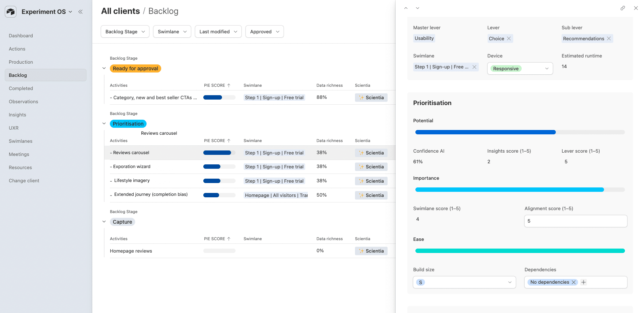
Task: Open the Backlog Stage filter dropdown
Action: [x=125, y=32]
